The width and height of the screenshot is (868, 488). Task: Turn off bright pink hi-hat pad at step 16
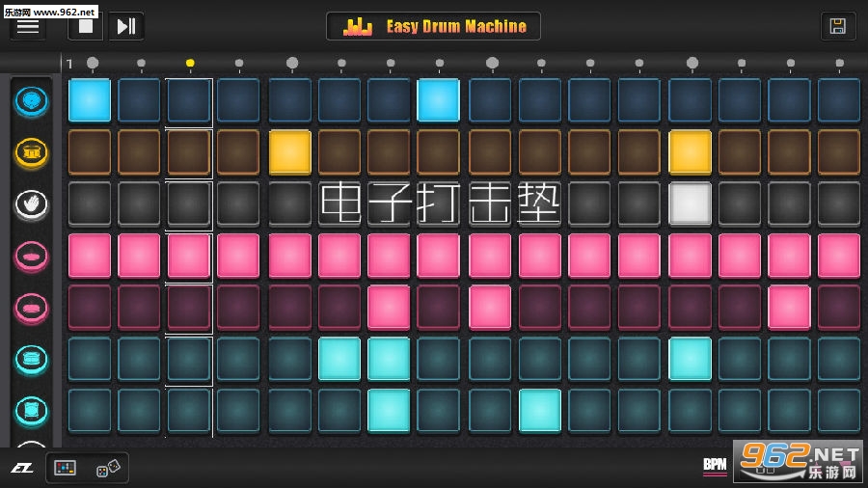tap(839, 256)
